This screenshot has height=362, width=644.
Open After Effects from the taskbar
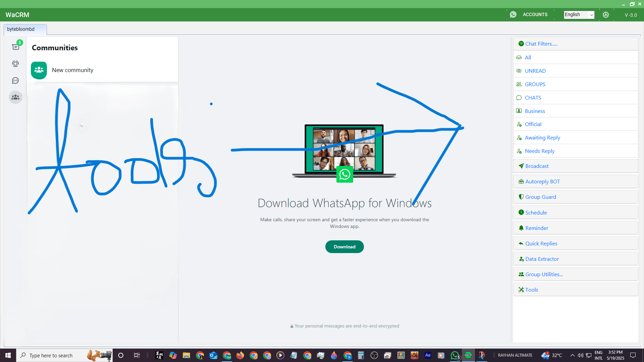[428, 355]
